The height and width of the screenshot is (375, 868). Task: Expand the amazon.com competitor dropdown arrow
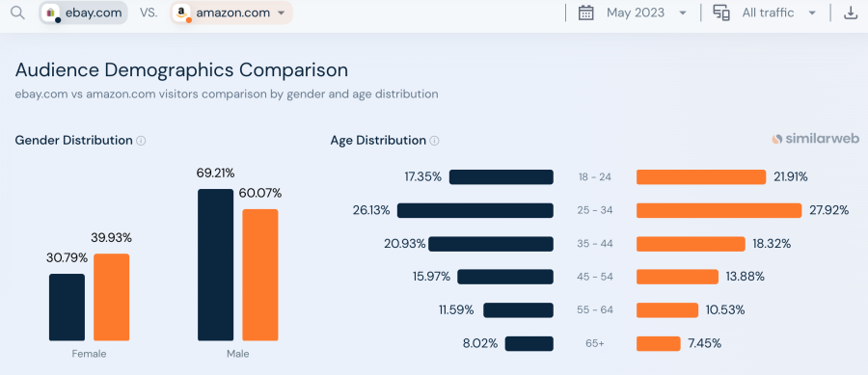click(282, 13)
